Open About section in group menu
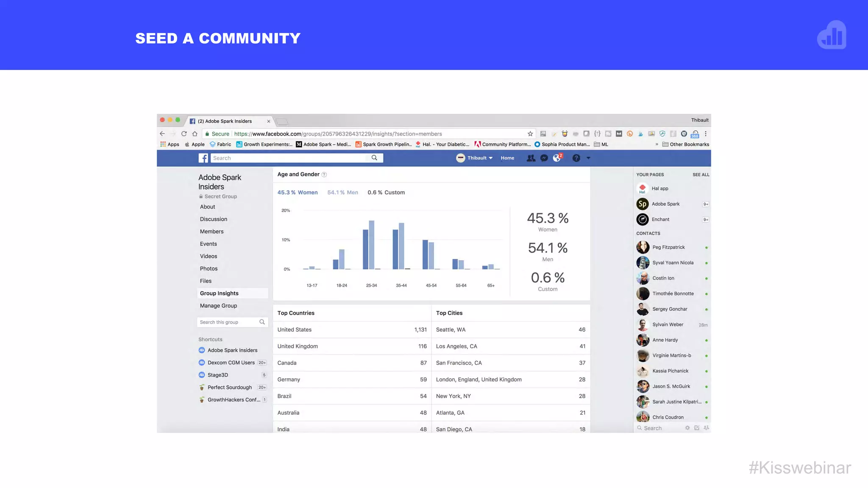Viewport: 868px width, 488px height. click(208, 207)
